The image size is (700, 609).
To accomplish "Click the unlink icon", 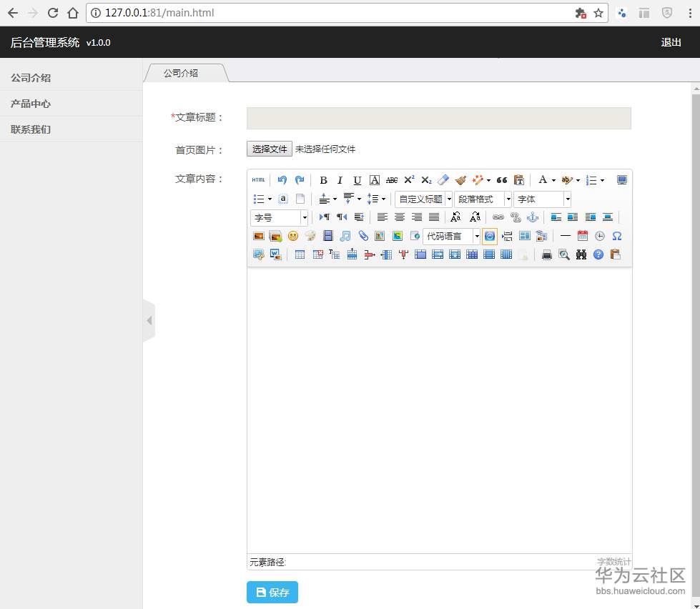I will pos(516,217).
